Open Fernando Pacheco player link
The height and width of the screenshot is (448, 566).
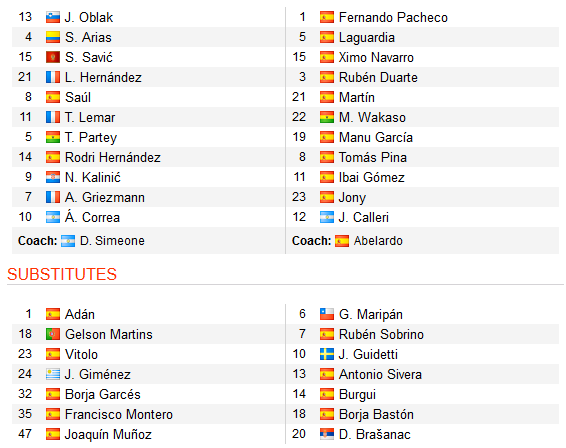[393, 17]
